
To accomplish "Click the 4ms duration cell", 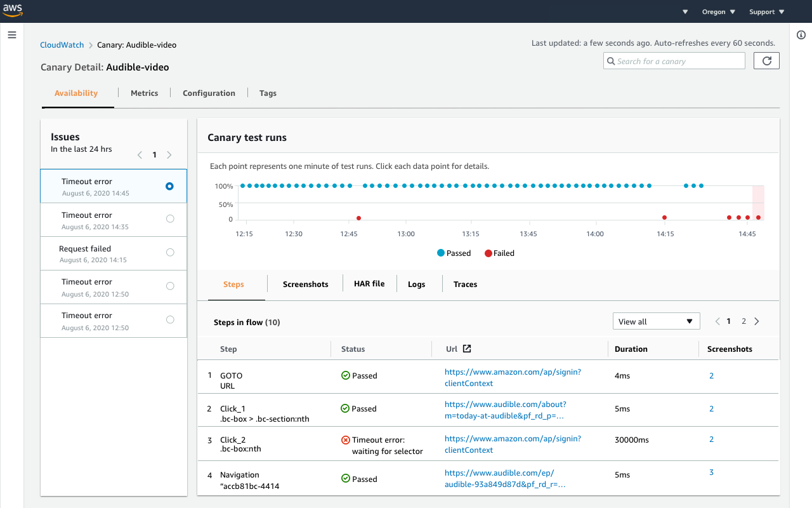I will (622, 375).
